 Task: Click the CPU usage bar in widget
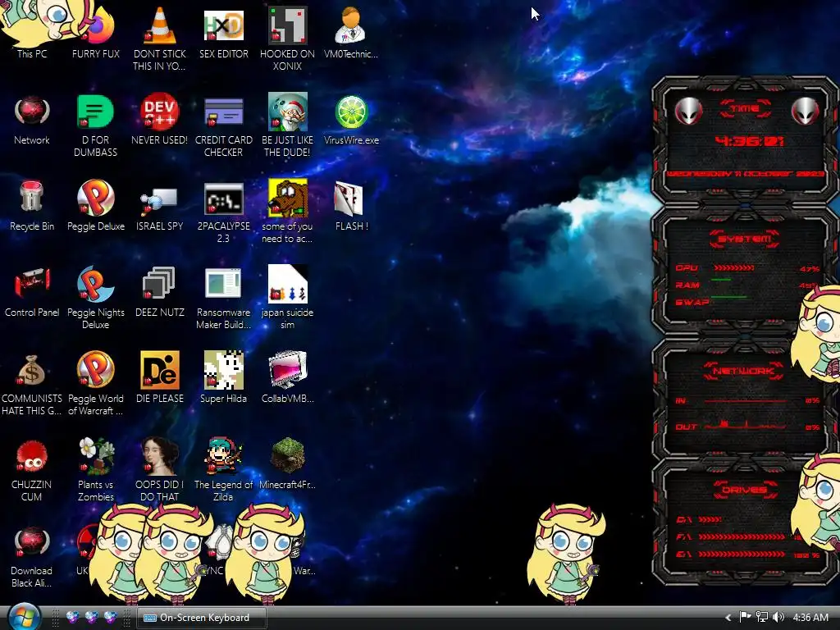point(734,268)
